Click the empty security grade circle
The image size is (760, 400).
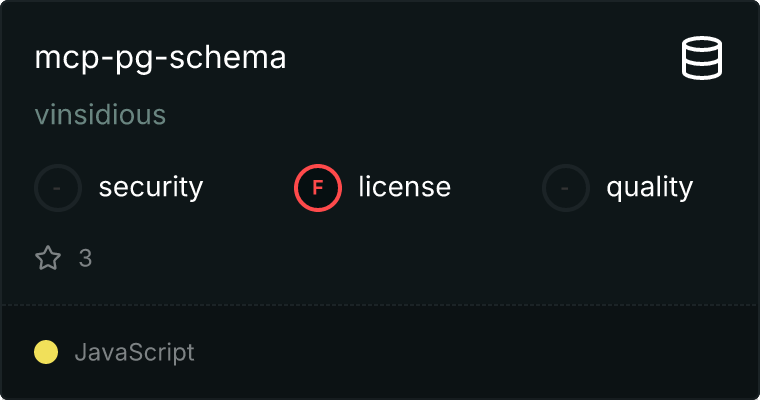pos(58,187)
